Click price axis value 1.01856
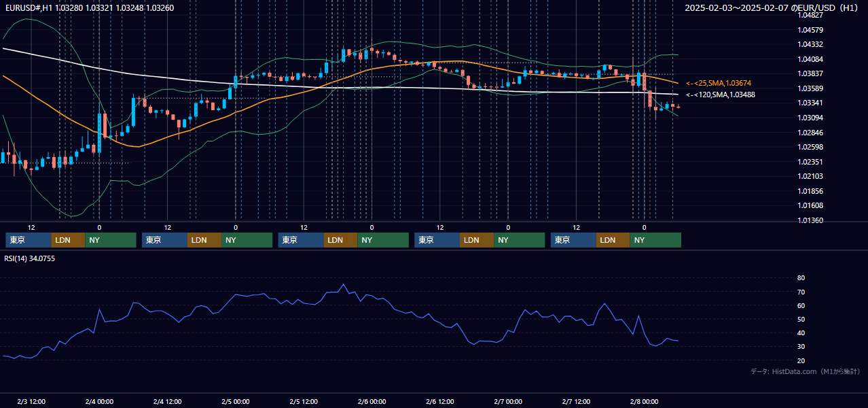 pyautogui.click(x=810, y=191)
